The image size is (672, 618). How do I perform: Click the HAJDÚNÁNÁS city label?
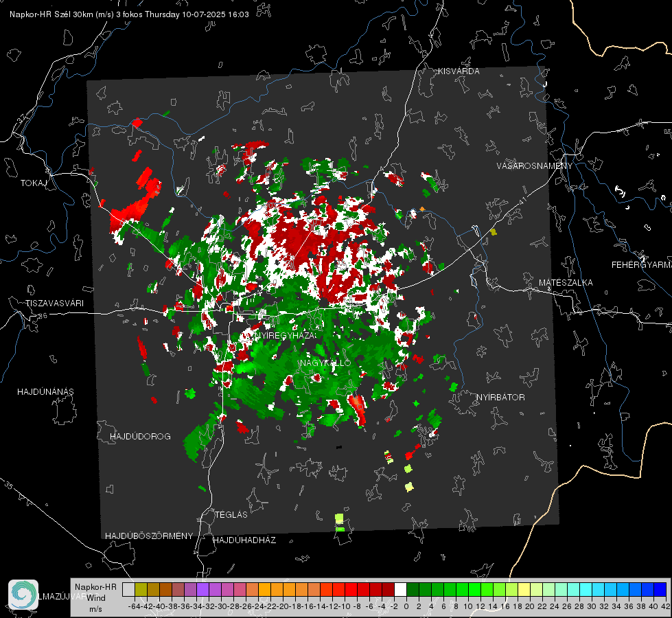tap(45, 392)
